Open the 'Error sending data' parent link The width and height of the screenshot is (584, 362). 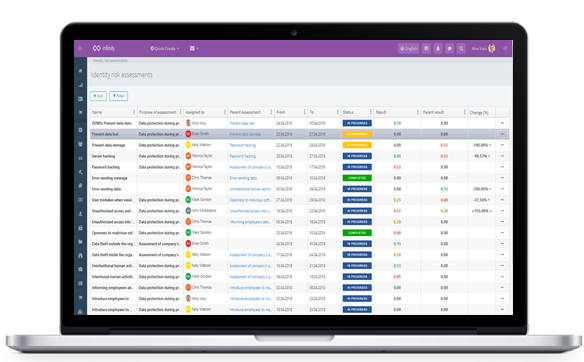pos(243,178)
